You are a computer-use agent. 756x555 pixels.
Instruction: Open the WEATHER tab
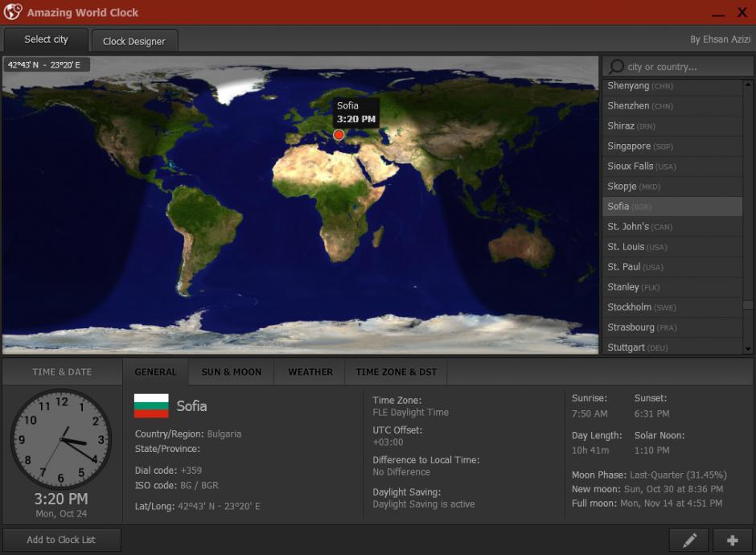click(x=310, y=372)
